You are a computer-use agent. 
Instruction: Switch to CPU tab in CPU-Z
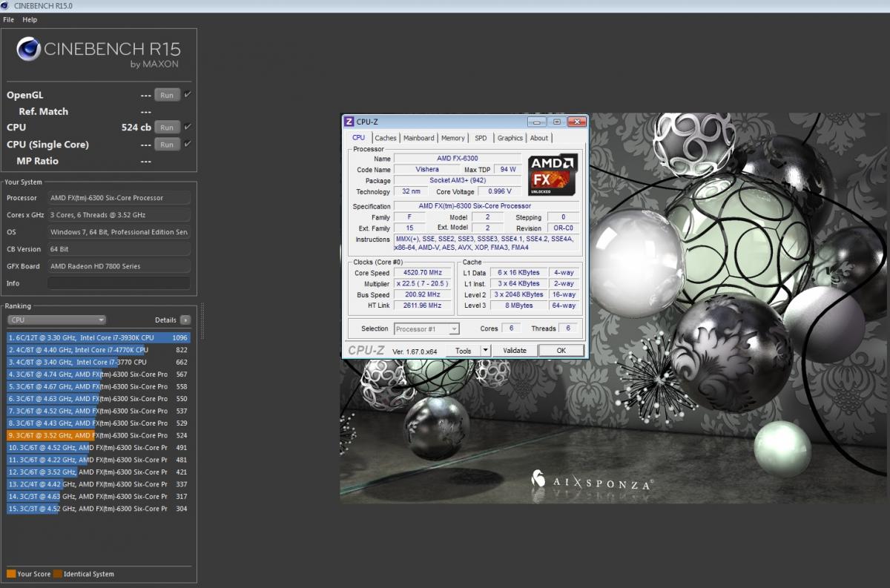point(358,137)
